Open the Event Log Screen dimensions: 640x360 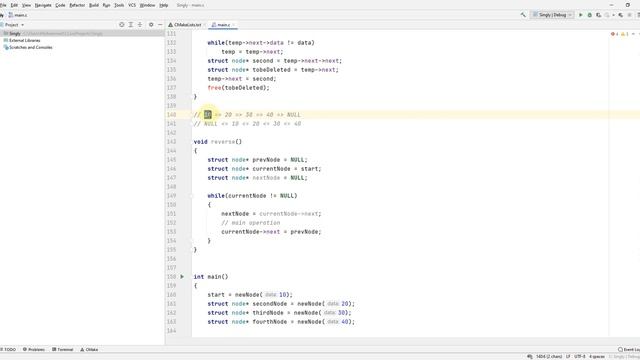pos(629,349)
